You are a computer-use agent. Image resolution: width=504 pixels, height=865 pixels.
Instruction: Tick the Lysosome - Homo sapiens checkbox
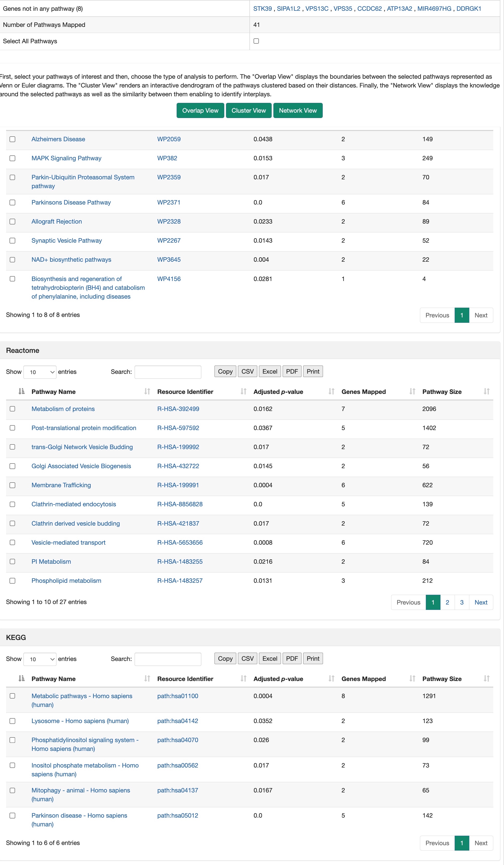pos(12,721)
